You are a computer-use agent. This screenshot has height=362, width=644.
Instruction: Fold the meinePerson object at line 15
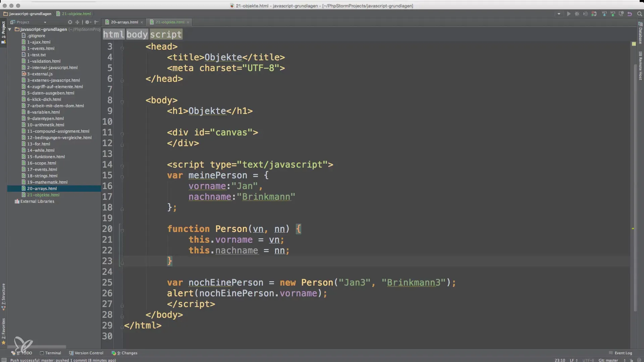tap(122, 177)
